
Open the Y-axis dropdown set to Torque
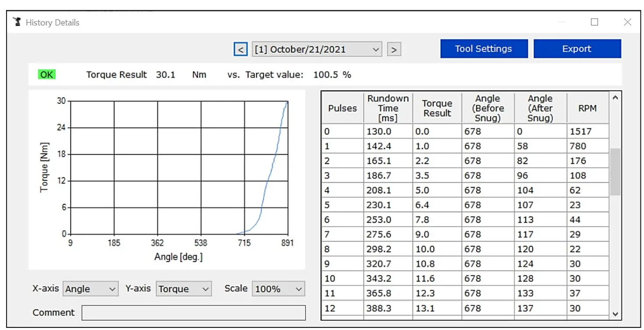pyautogui.click(x=184, y=289)
